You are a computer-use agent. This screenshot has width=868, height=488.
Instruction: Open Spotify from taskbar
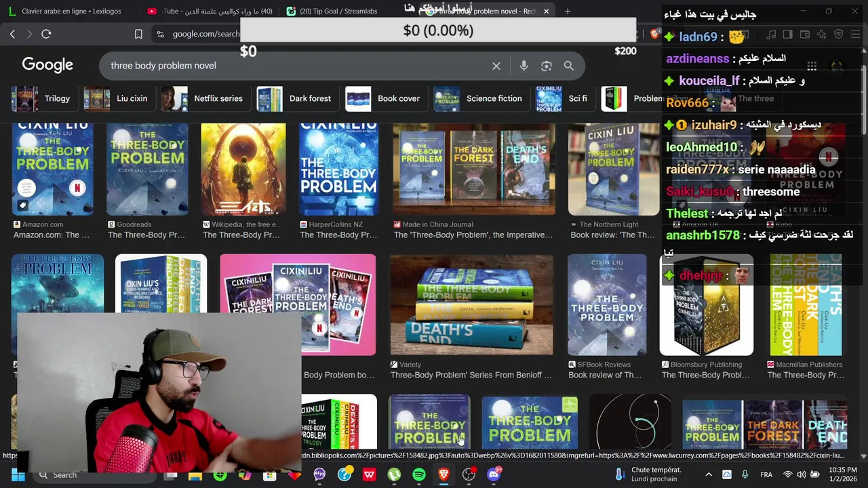pos(419,475)
